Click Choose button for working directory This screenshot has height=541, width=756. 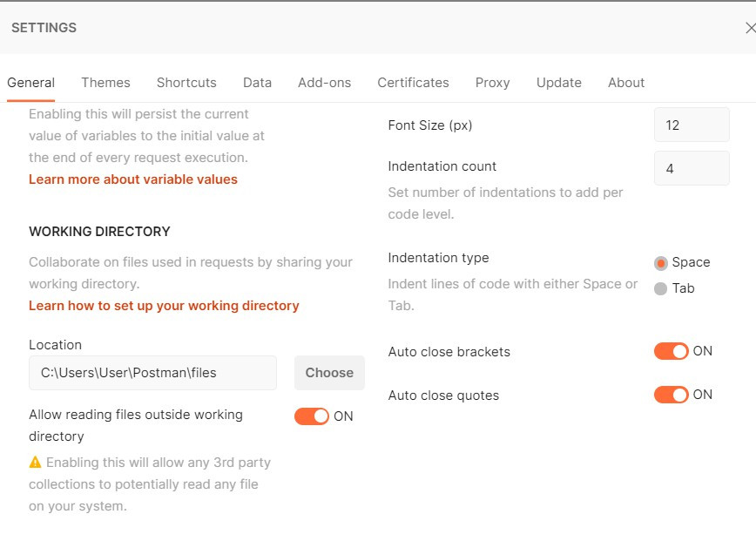point(329,373)
